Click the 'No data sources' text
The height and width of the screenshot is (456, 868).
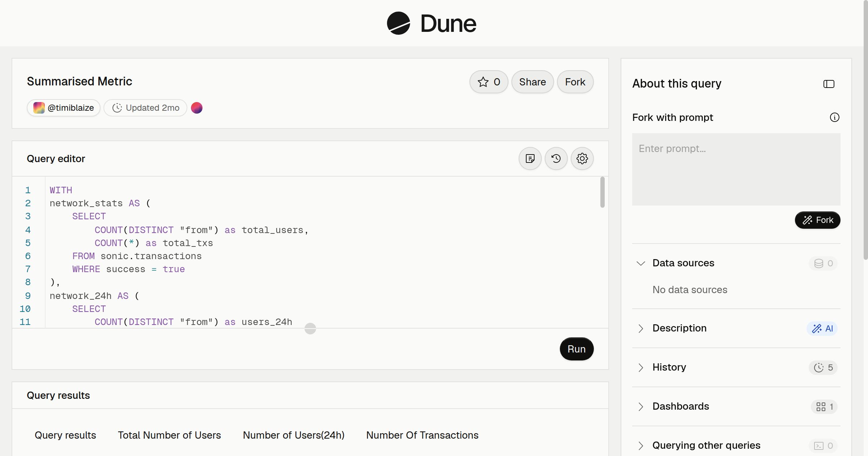tap(690, 290)
